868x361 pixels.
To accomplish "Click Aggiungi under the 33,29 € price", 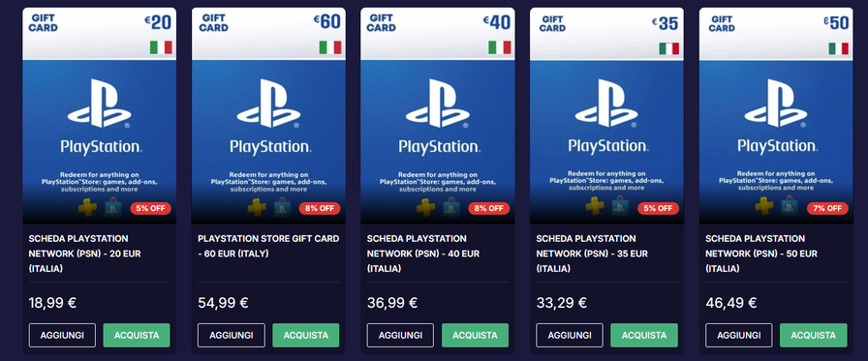I will 570,335.
